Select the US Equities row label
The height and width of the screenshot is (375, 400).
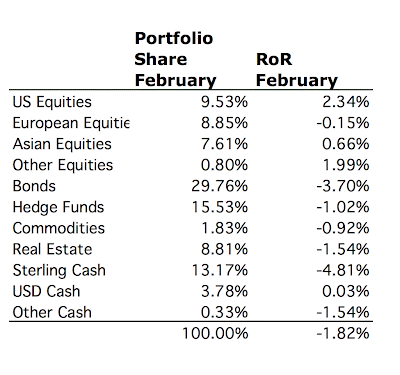(52, 102)
